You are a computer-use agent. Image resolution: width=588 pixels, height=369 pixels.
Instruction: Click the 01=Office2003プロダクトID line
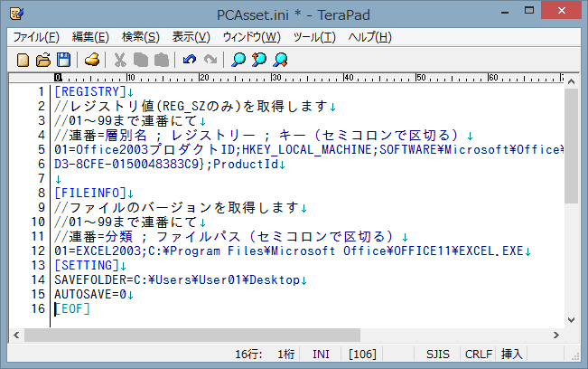tap(309, 149)
